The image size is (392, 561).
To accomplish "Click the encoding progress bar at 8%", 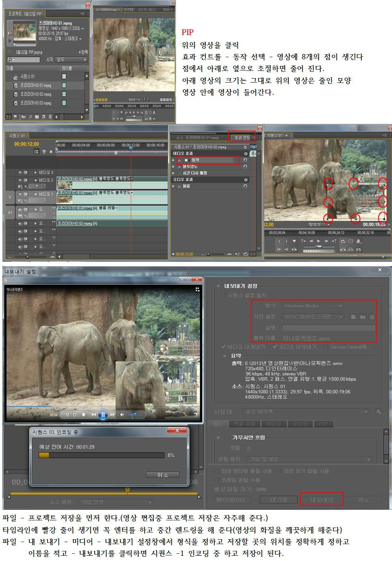I will tap(102, 455).
